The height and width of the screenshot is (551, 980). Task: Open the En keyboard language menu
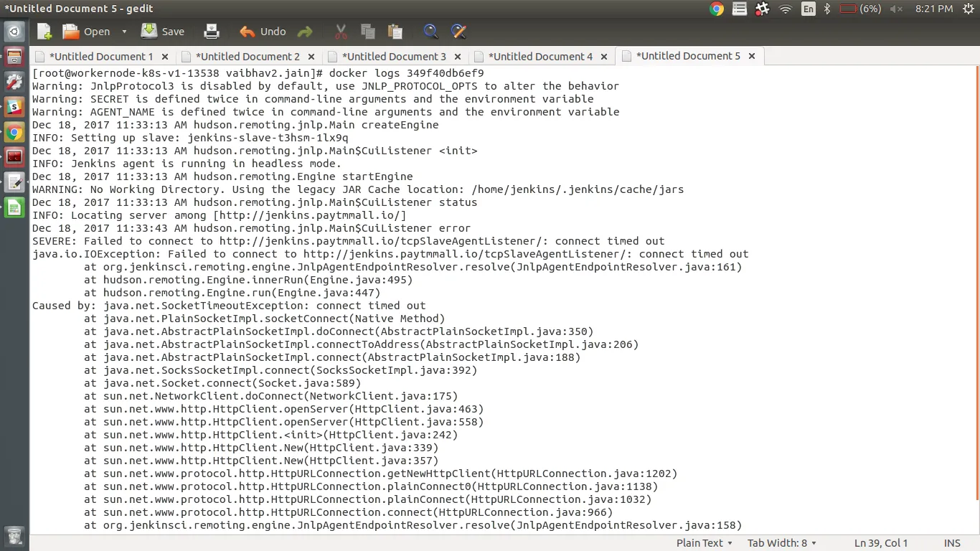tap(809, 9)
